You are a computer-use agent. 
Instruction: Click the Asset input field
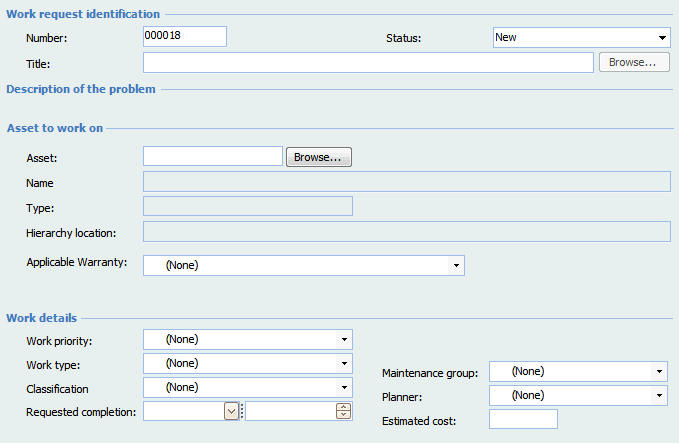pyautogui.click(x=213, y=157)
